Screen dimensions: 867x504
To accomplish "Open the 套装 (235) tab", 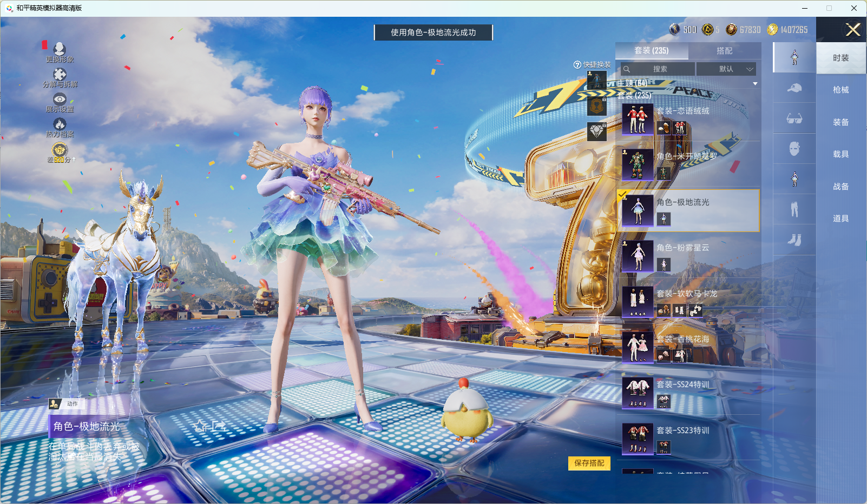I will click(x=652, y=51).
